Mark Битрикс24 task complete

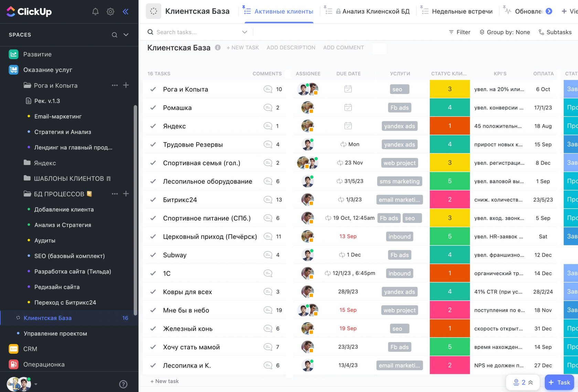[153, 200]
